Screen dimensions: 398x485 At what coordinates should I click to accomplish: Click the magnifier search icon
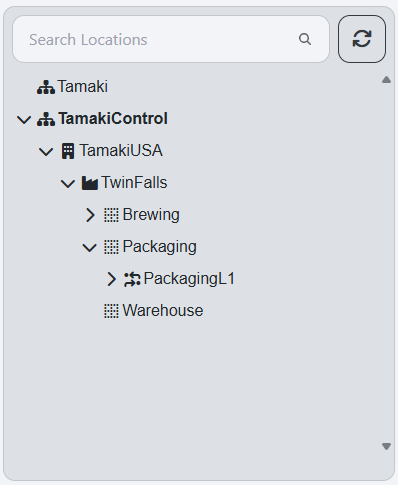[x=305, y=39]
